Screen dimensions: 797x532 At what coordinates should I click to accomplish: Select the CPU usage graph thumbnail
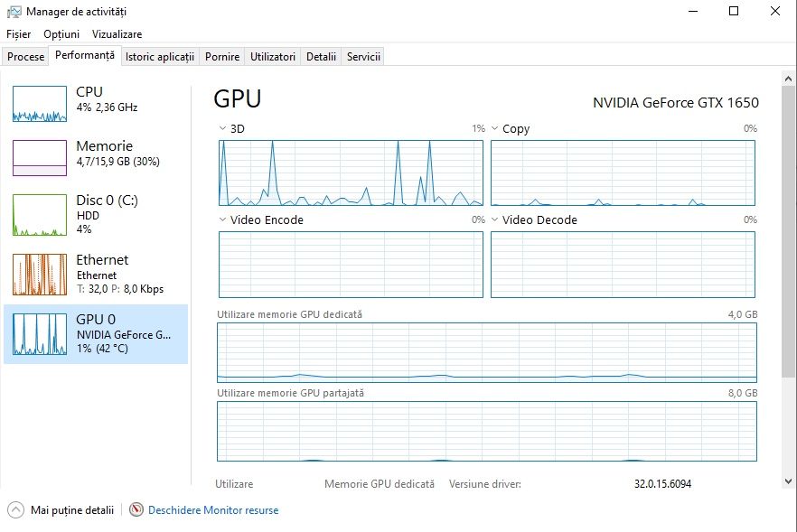pyautogui.click(x=40, y=104)
